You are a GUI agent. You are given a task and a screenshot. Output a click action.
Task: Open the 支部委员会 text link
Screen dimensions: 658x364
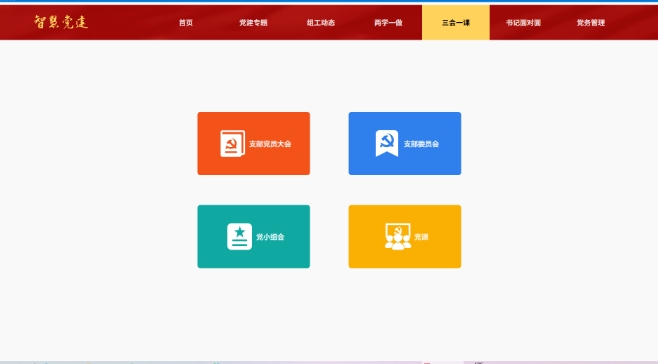[421, 144]
